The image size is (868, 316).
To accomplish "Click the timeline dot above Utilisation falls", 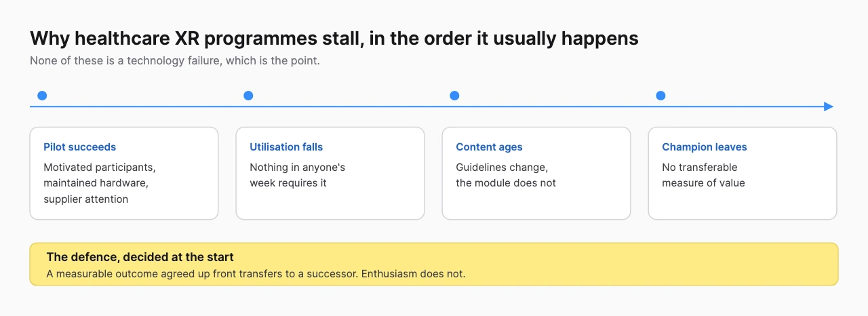I will coord(248,96).
